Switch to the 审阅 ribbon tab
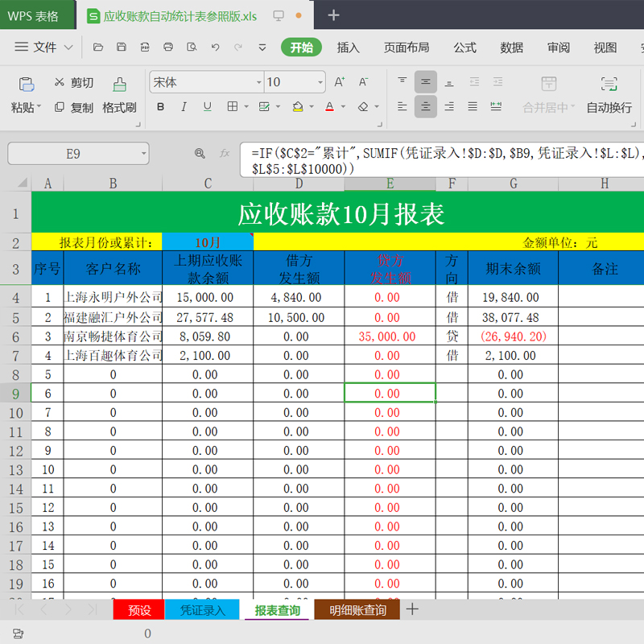This screenshot has width=644, height=644. point(558,47)
